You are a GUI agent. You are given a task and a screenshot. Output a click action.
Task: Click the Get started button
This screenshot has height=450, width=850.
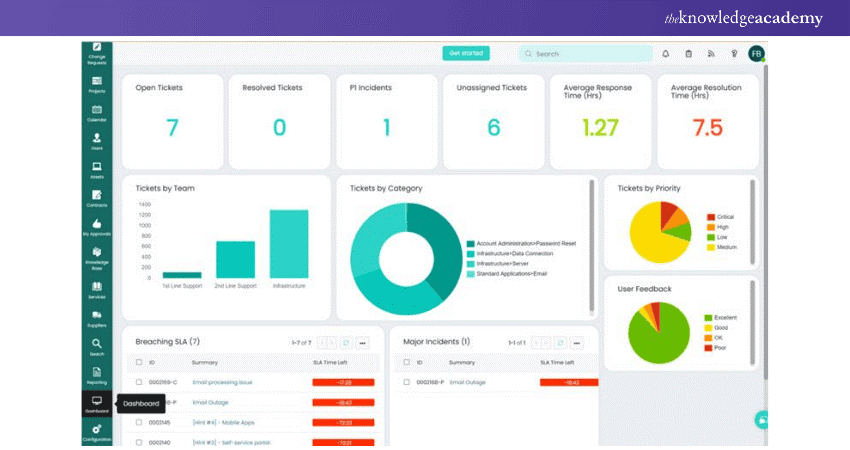466,54
